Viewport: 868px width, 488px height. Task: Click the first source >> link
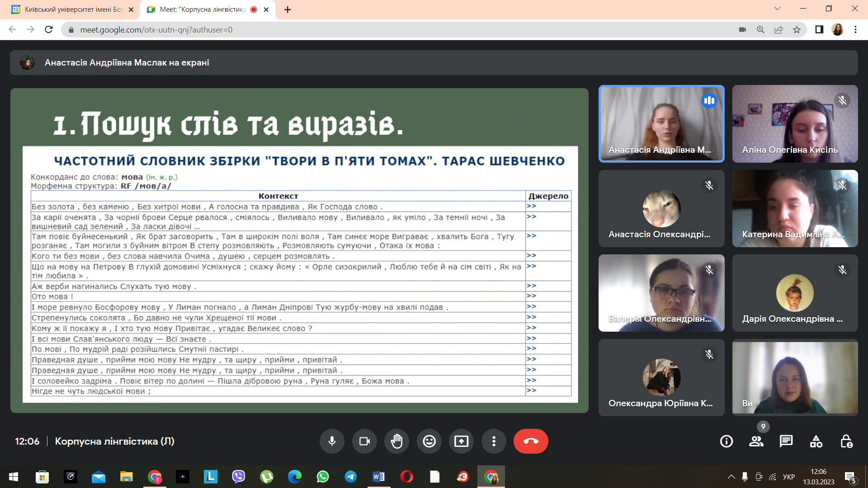[x=531, y=206]
